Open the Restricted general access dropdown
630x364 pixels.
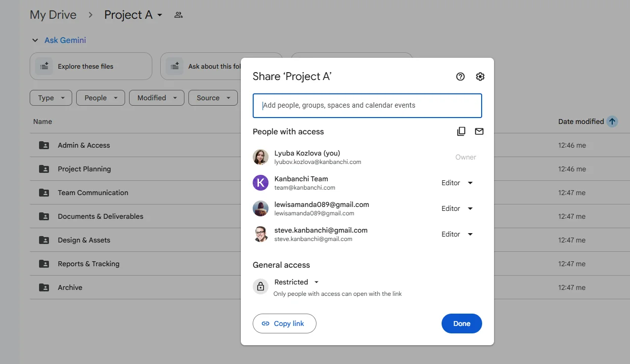(x=296, y=282)
